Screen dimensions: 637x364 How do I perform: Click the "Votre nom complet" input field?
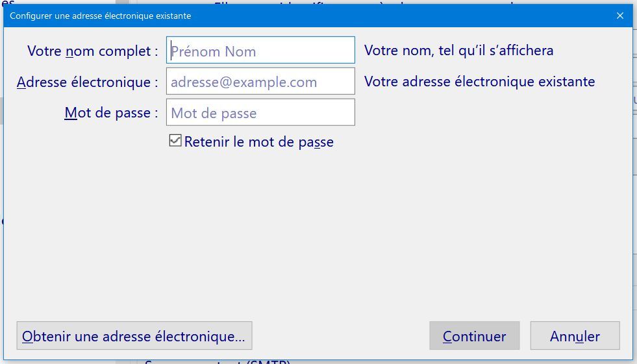click(x=260, y=51)
